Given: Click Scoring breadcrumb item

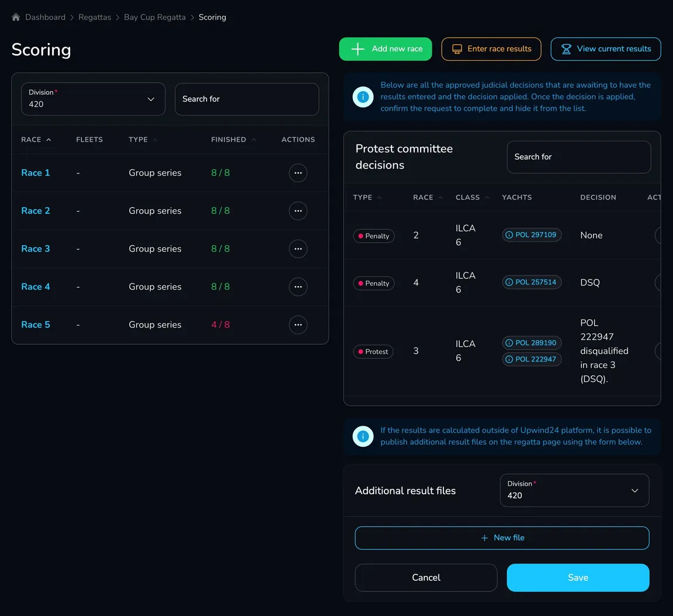Looking at the screenshot, I should point(212,17).
